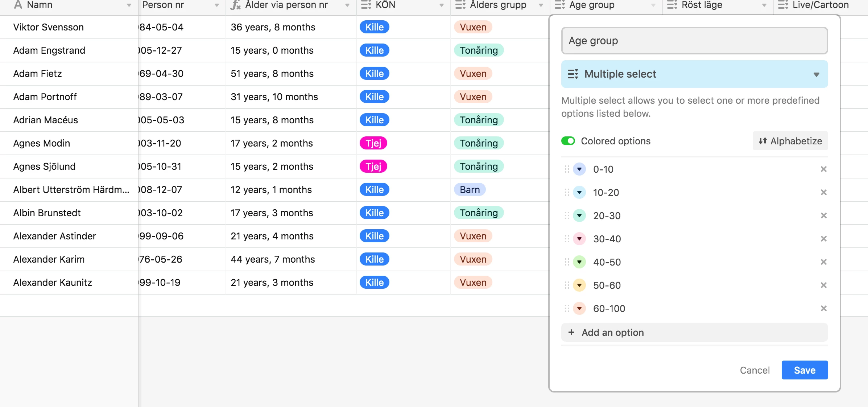Delete the 30-40 option via X icon

(823, 239)
